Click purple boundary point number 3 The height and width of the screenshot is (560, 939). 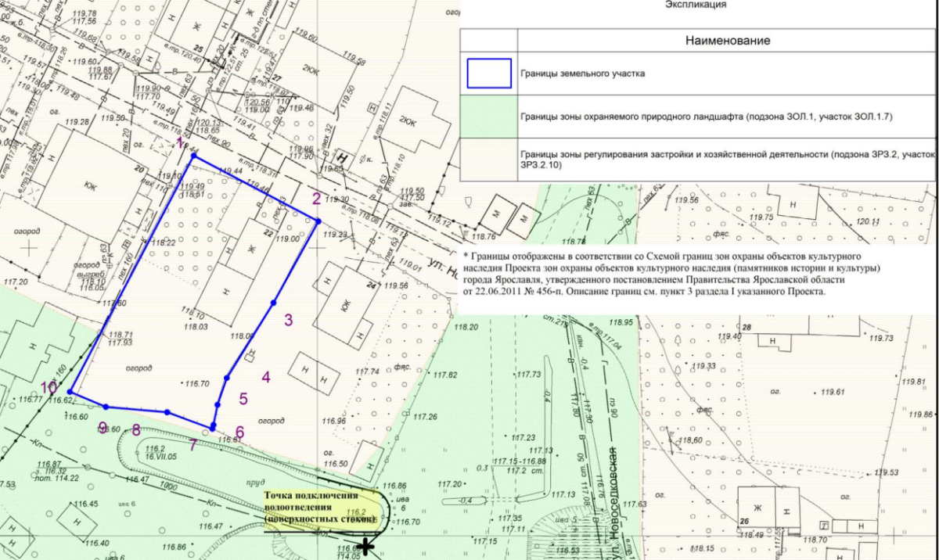[288, 319]
